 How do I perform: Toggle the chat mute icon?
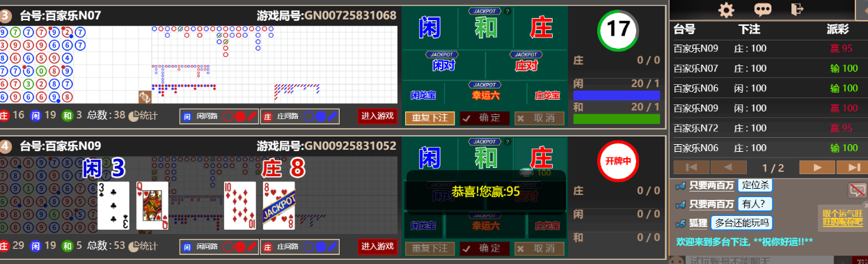(857, 189)
